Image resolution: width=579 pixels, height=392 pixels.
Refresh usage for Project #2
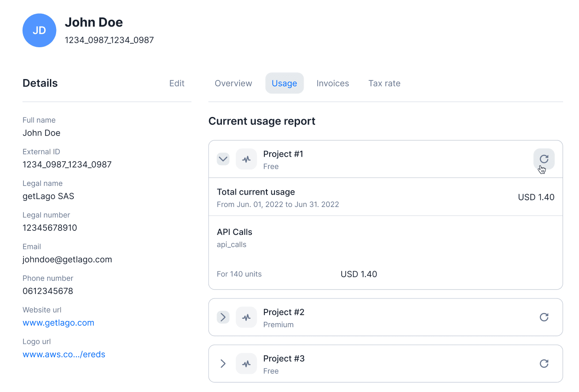tap(544, 317)
